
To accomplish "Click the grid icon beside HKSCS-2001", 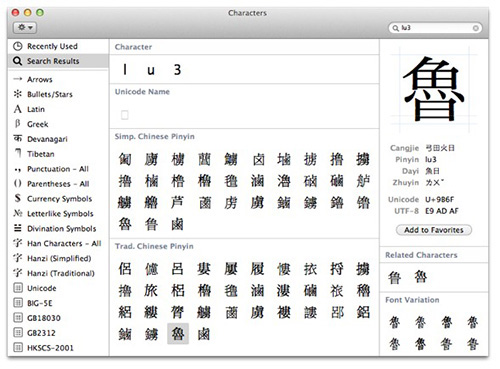I will pyautogui.click(x=18, y=348).
